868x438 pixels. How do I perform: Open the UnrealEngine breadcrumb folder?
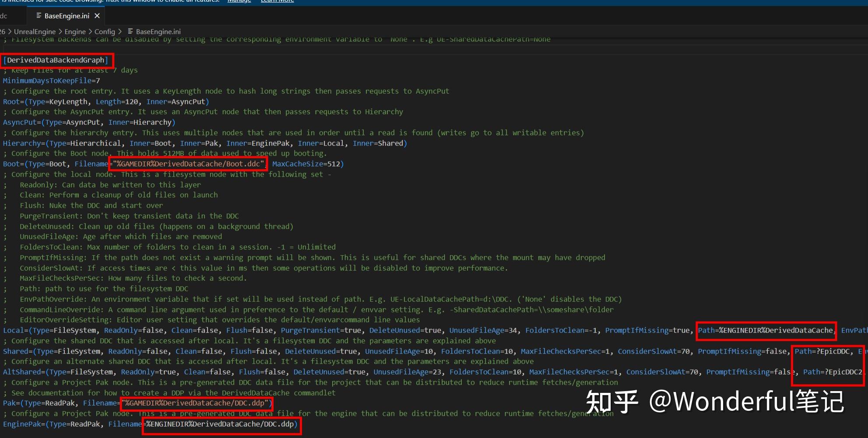click(35, 32)
